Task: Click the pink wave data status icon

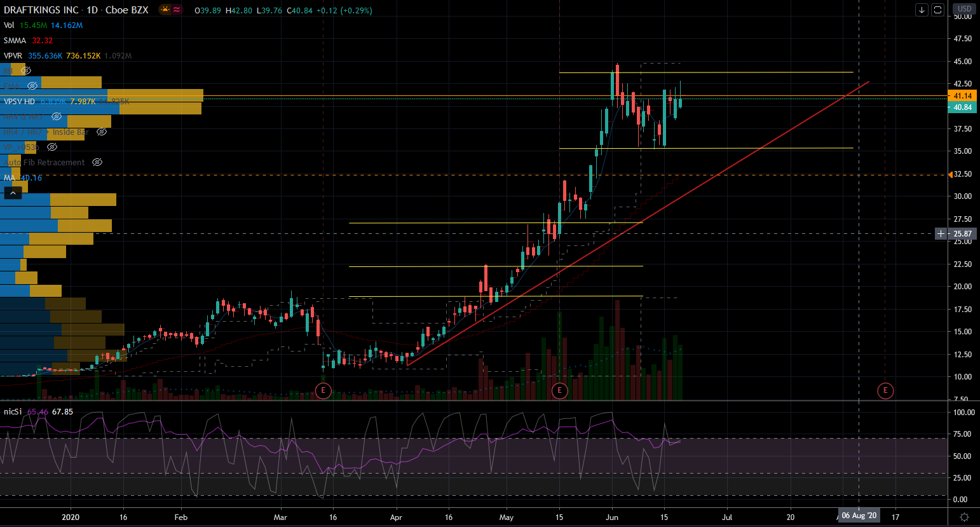Action: [x=176, y=10]
